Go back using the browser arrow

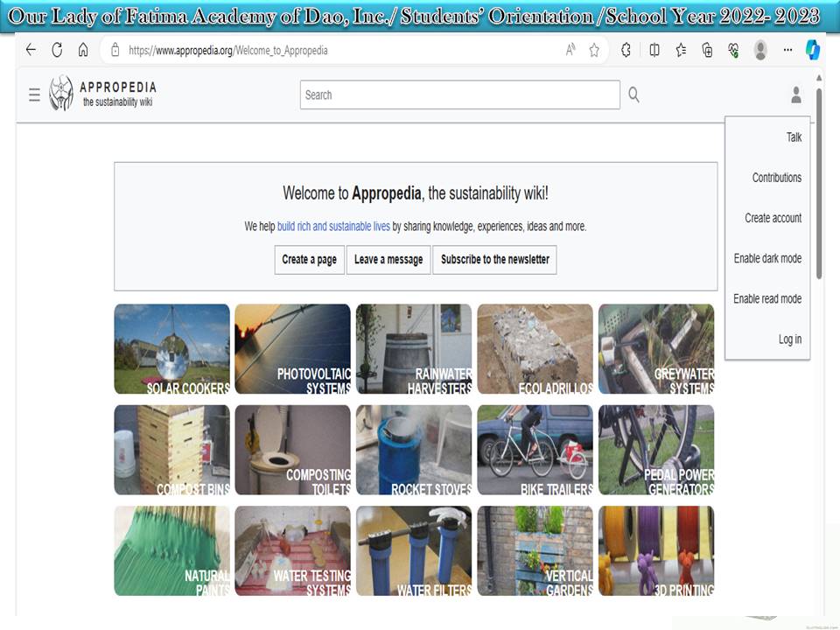tap(31, 50)
